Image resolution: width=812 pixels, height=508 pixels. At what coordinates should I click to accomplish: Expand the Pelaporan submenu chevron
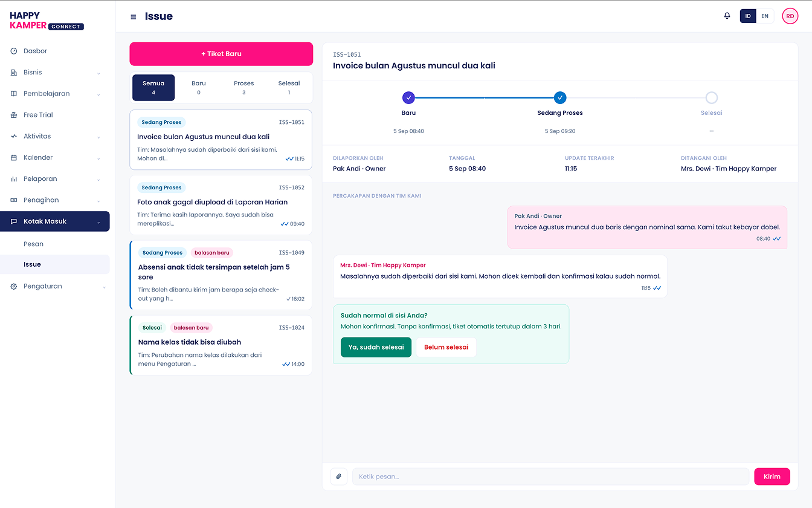[x=98, y=180]
